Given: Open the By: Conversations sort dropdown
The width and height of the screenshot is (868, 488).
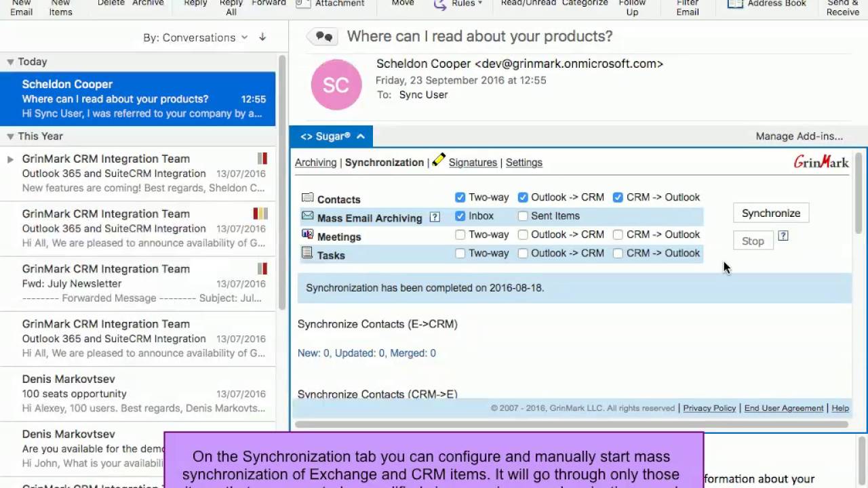Looking at the screenshot, I should coord(195,37).
